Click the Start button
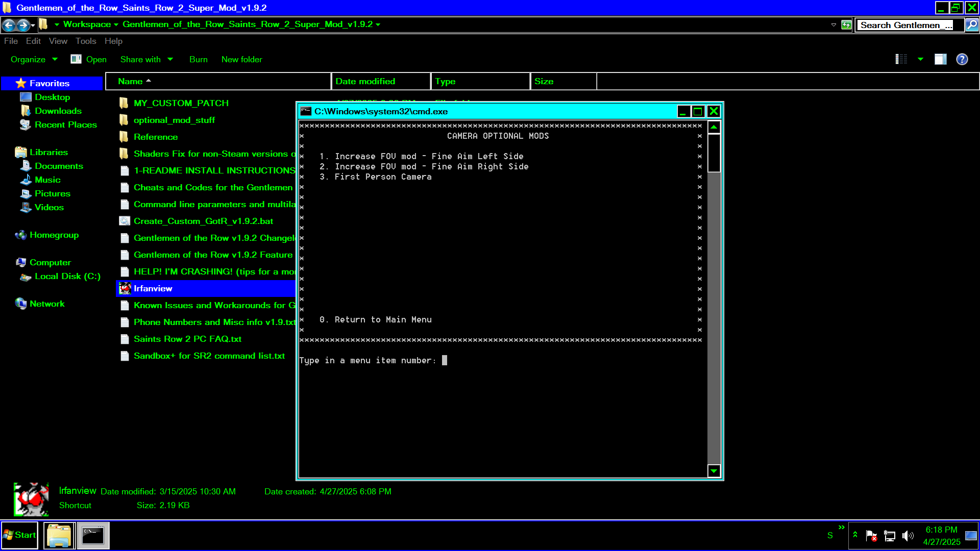This screenshot has width=980, height=551. coord(19,535)
